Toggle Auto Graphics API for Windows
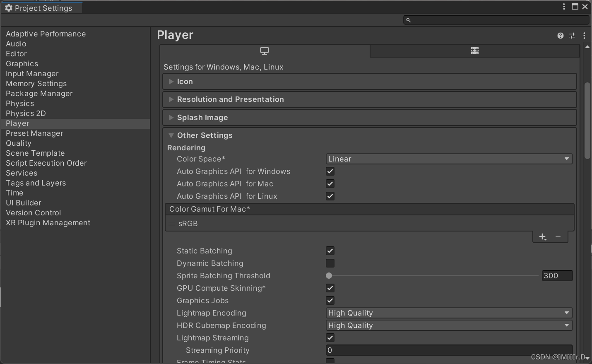Image resolution: width=592 pixels, height=364 pixels. (x=330, y=171)
